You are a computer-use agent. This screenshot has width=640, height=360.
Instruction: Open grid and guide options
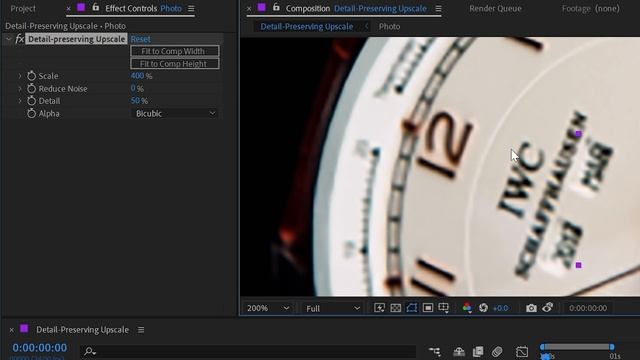coord(444,308)
